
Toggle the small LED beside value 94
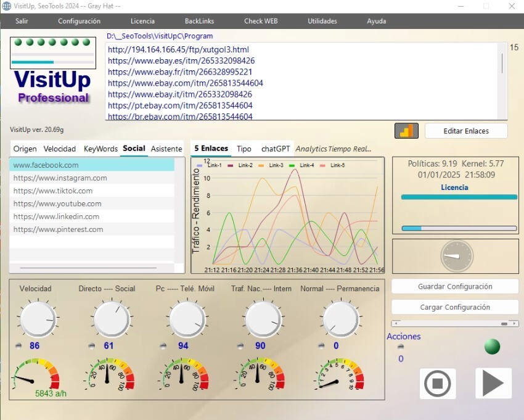coord(163,346)
